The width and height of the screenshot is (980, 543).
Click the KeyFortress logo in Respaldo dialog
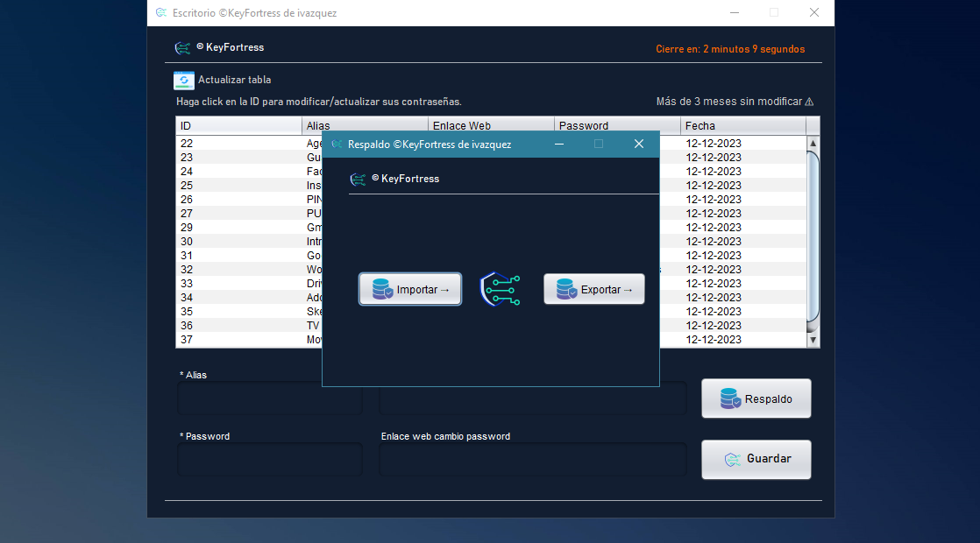pyautogui.click(x=358, y=179)
